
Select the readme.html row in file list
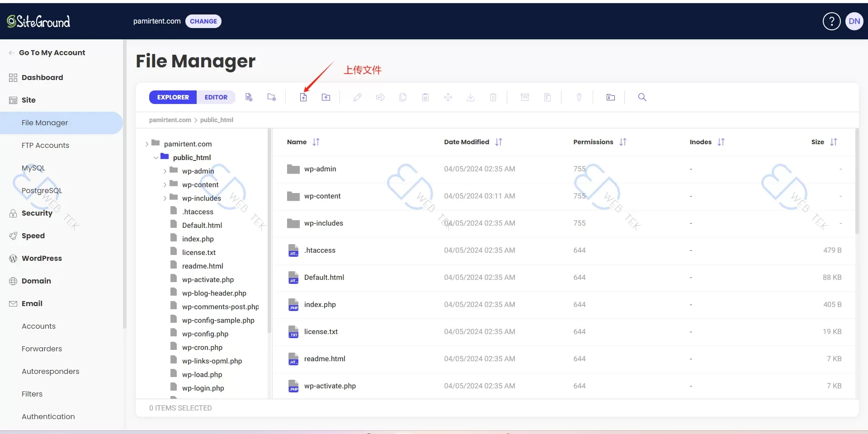click(x=564, y=359)
